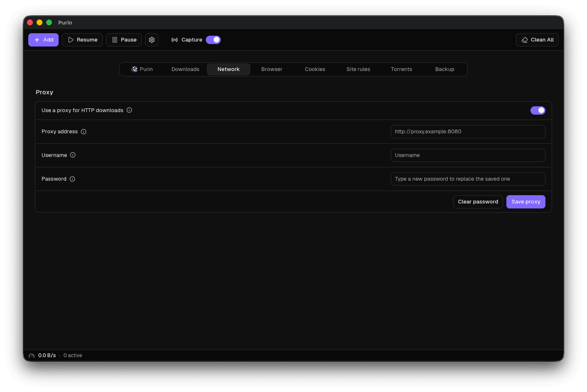This screenshot has width=587, height=392.
Task: Click the Clear password button
Action: pyautogui.click(x=478, y=202)
